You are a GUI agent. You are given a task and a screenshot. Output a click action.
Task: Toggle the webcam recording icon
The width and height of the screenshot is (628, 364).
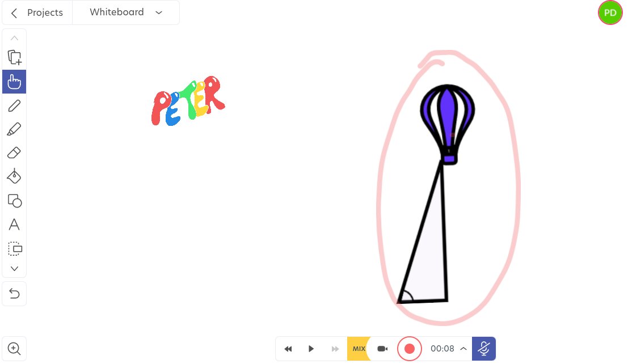click(x=382, y=349)
